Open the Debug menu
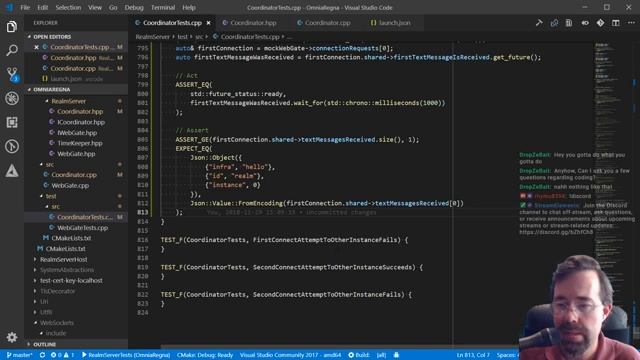The height and width of the screenshot is (360, 640). click(134, 7)
